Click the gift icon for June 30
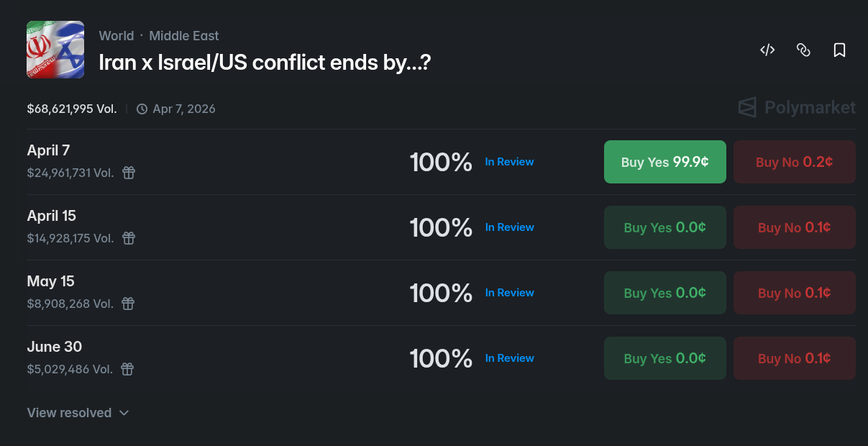The image size is (868, 446). [x=127, y=369]
